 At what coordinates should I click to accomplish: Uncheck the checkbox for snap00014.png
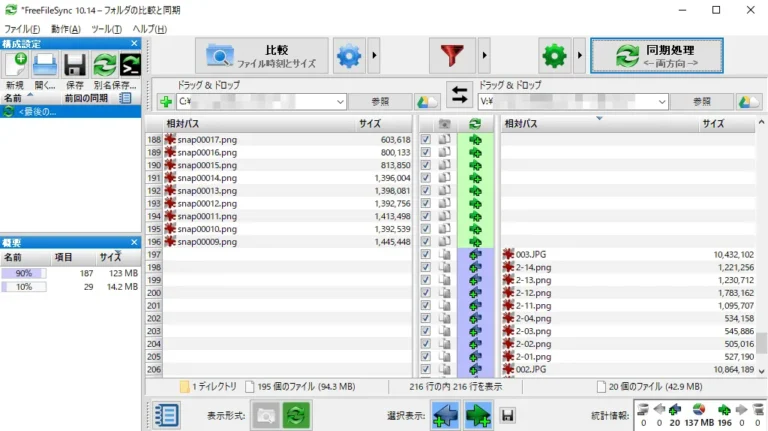coord(426,178)
